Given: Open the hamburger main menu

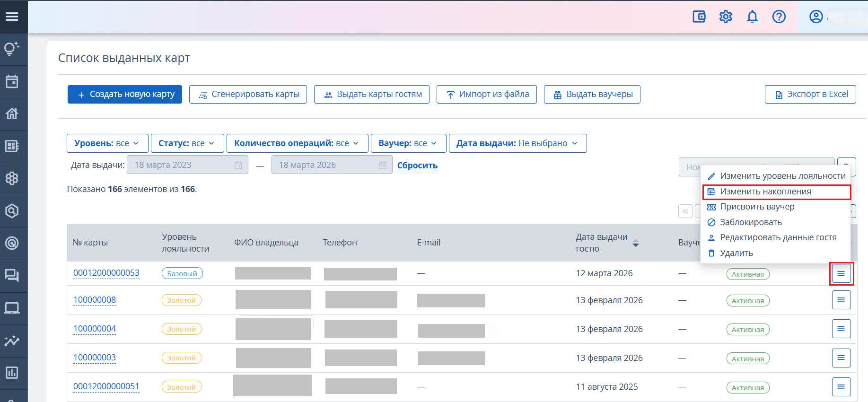Looking at the screenshot, I should coord(12,17).
